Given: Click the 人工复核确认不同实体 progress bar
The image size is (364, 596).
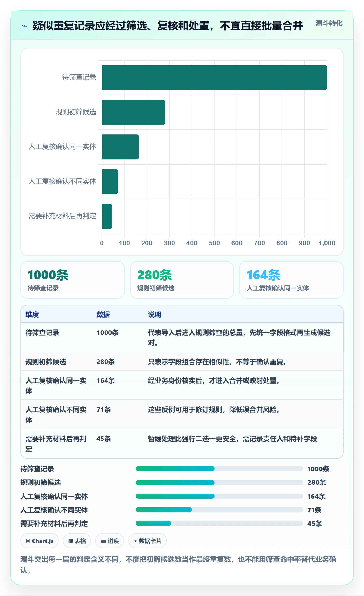Looking at the screenshot, I should click(219, 510).
